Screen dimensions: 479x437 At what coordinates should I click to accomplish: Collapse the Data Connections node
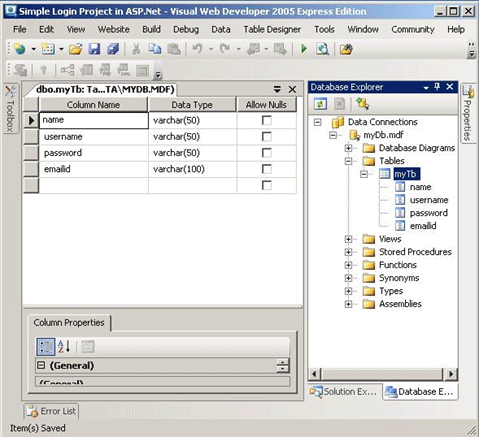coord(318,122)
